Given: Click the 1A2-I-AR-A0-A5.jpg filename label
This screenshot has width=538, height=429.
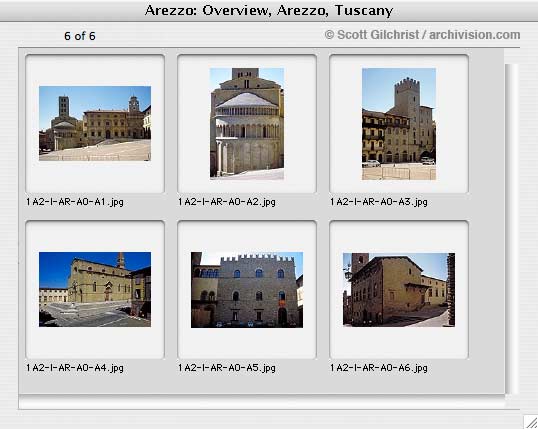Looking at the screenshot, I should tap(227, 368).
